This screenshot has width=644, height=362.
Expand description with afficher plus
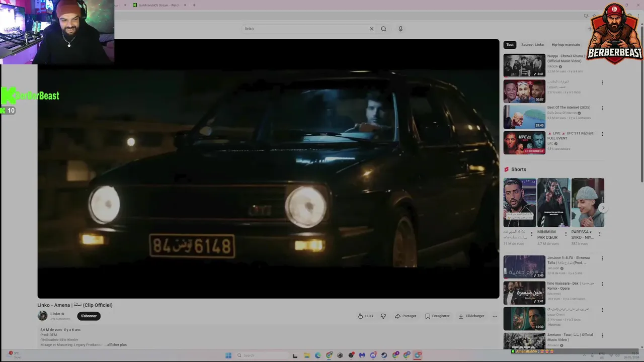coord(117,345)
